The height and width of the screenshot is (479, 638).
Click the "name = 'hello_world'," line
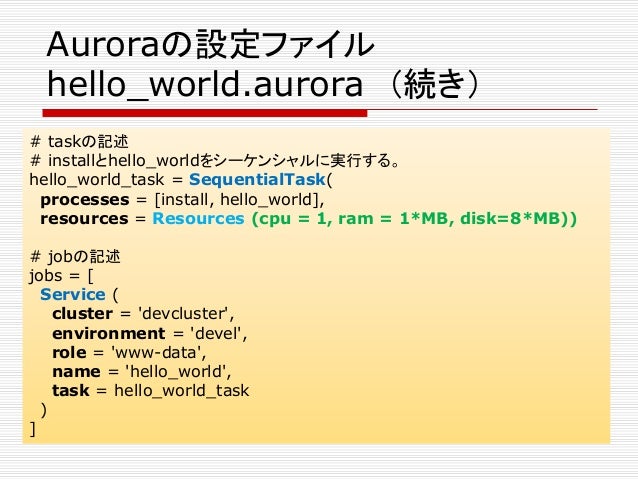click(142, 372)
